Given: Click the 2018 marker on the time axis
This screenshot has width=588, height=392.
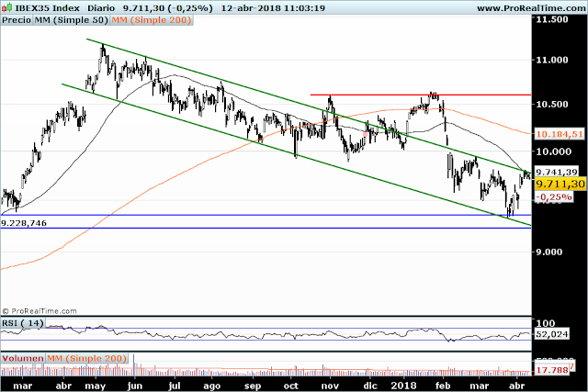Looking at the screenshot, I should point(403,386).
